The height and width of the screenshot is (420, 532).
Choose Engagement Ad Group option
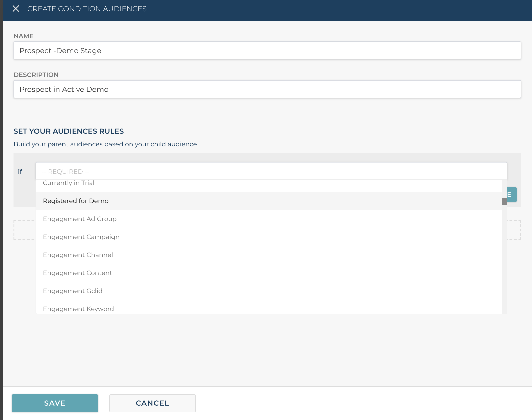(80, 219)
